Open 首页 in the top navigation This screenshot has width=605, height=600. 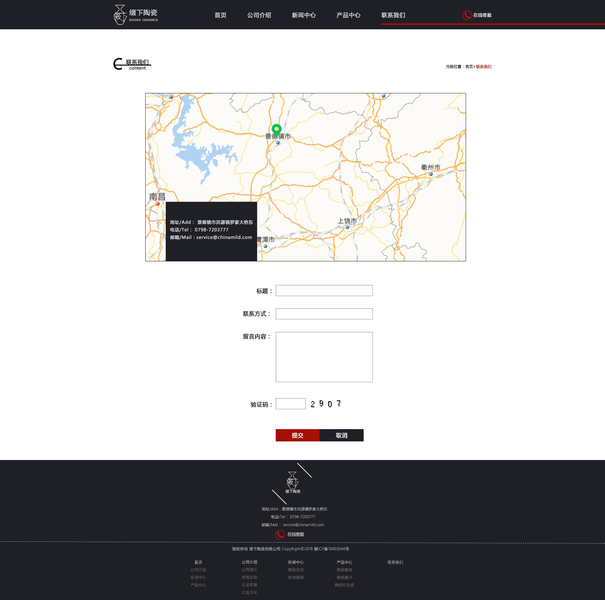[220, 15]
